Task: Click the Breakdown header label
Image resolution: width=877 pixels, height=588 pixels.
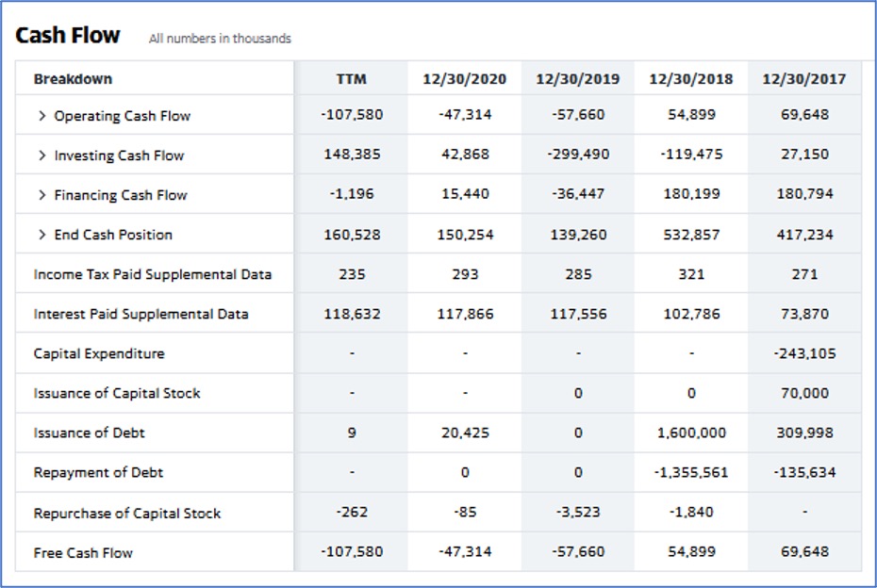Action: pyautogui.click(x=73, y=79)
